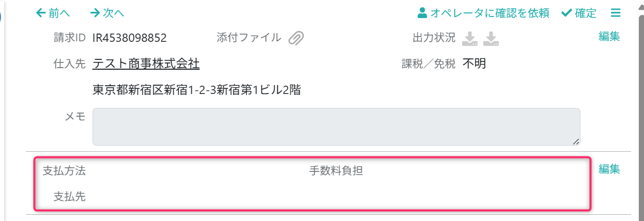Confirm the invoice with 確定
The height and width of the screenshot is (221, 644).
point(579,13)
